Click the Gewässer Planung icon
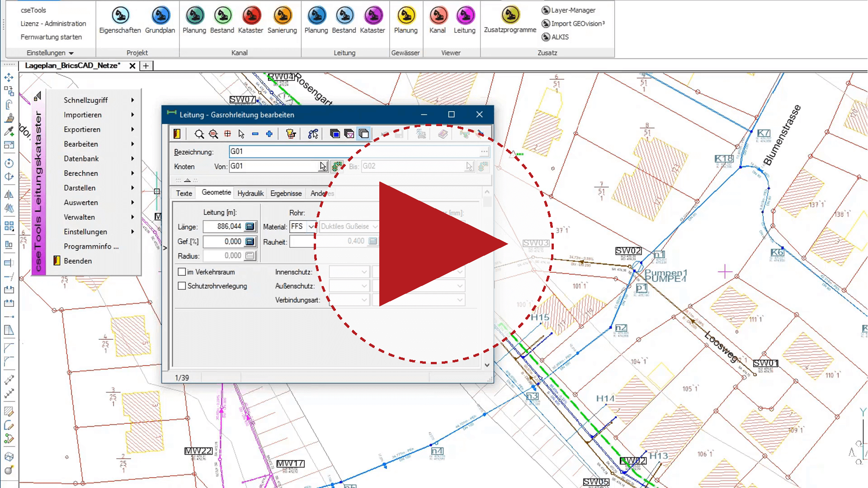 (406, 16)
